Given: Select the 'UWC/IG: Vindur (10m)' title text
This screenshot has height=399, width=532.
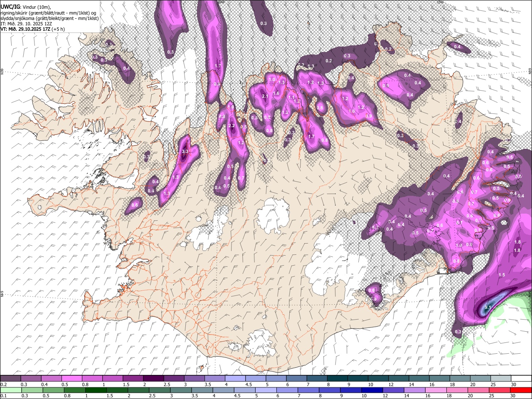Looking at the screenshot, I should coord(26,7).
